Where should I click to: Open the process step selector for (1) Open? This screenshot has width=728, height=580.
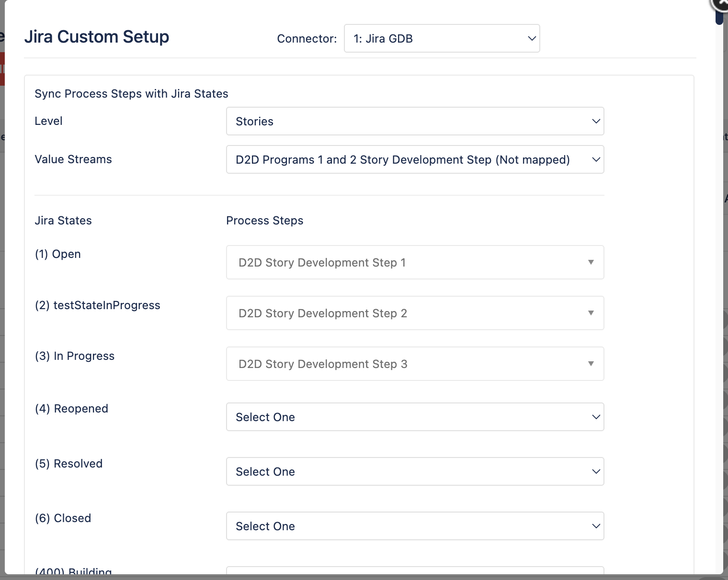pos(415,262)
